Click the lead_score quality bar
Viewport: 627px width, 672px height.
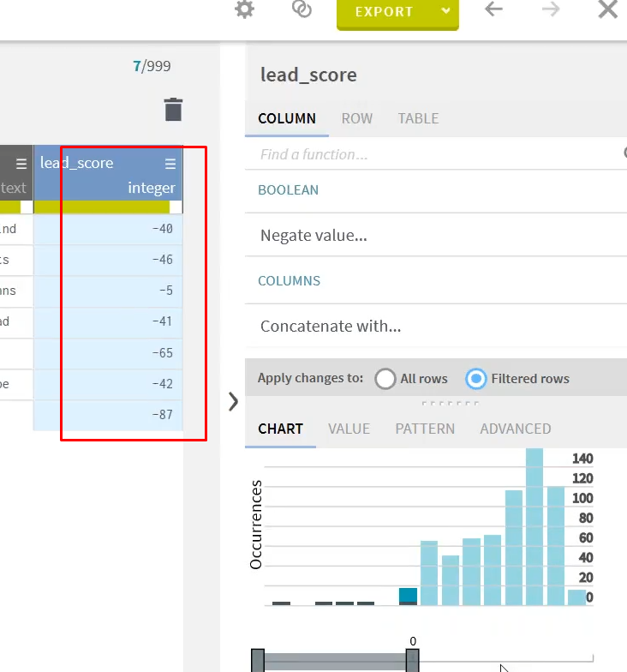(108, 207)
